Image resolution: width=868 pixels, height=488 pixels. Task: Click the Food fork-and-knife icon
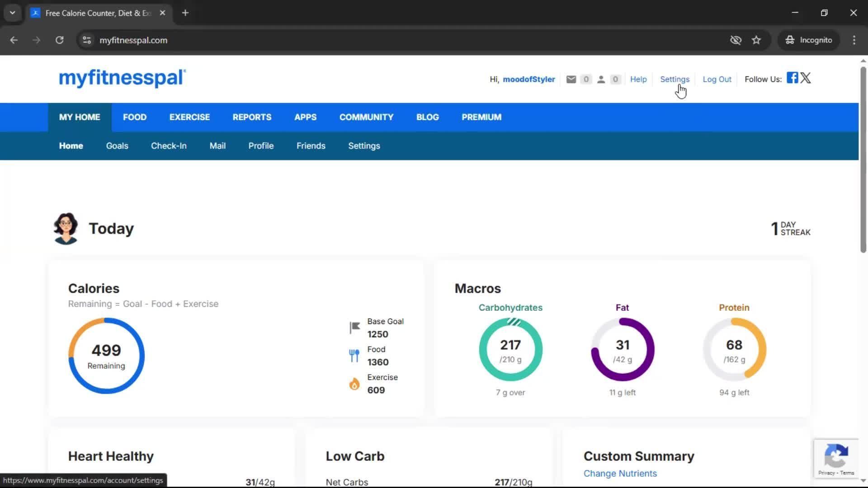[354, 356]
